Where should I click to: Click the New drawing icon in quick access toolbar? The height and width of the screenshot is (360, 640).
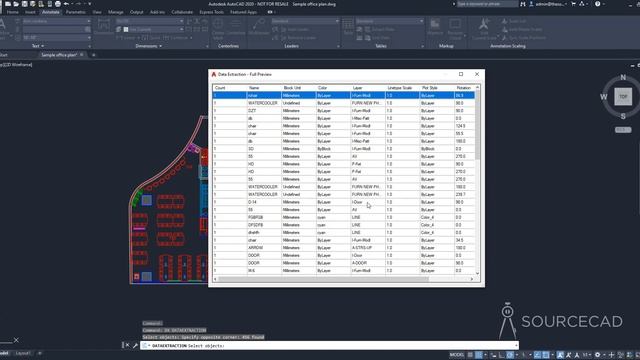coord(8,4)
